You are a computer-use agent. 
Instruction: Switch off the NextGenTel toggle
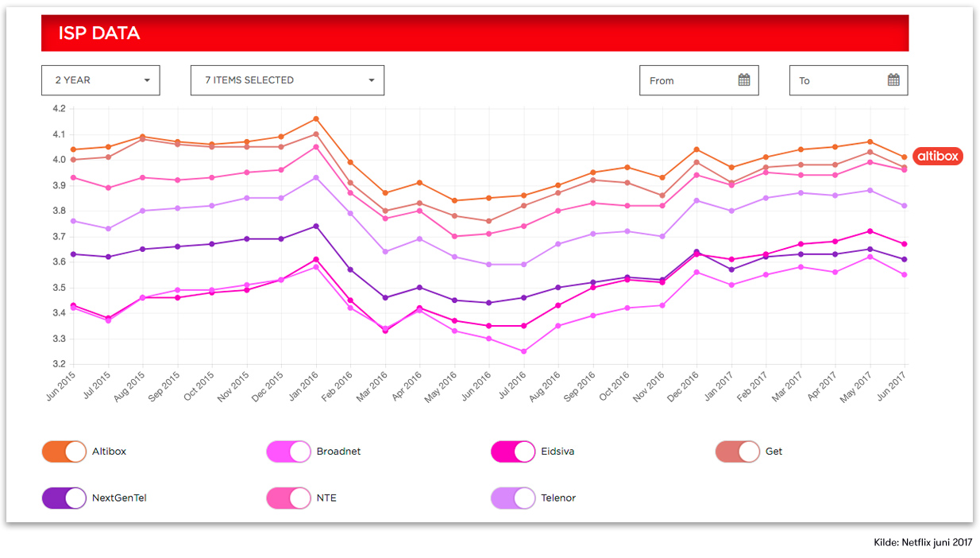coord(64,498)
